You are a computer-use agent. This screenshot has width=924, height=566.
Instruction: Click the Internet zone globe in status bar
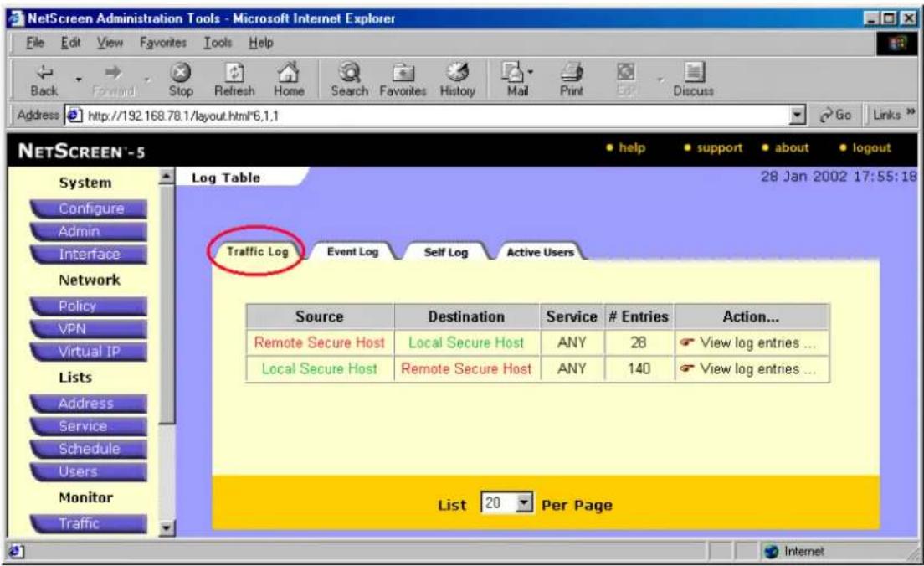coord(771,551)
